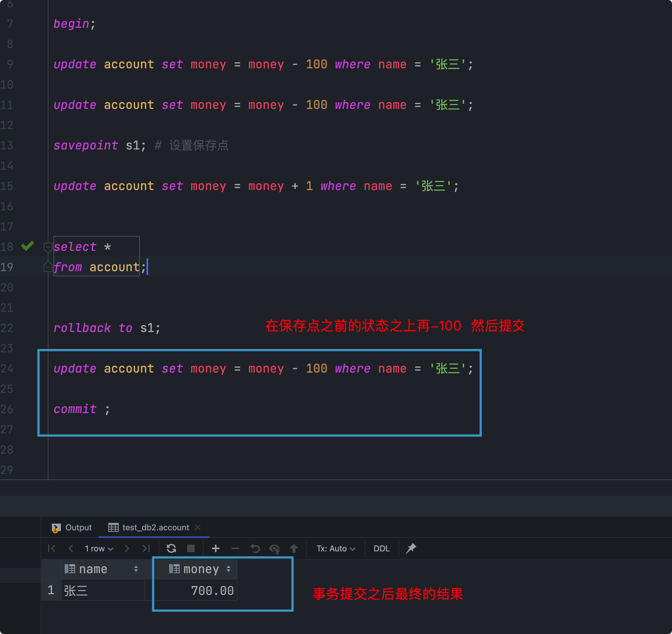Viewport: 672px width, 634px height.
Task: Go to last page of results
Action: click(146, 548)
